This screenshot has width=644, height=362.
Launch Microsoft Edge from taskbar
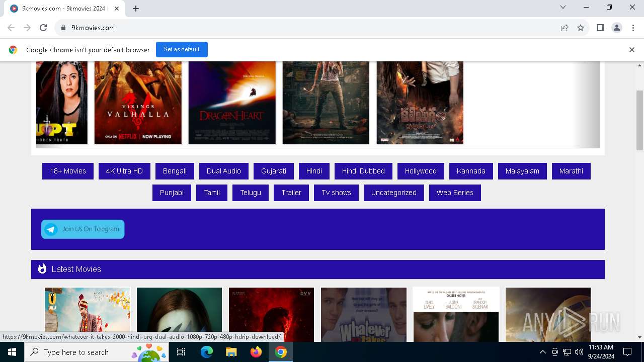[x=207, y=352]
